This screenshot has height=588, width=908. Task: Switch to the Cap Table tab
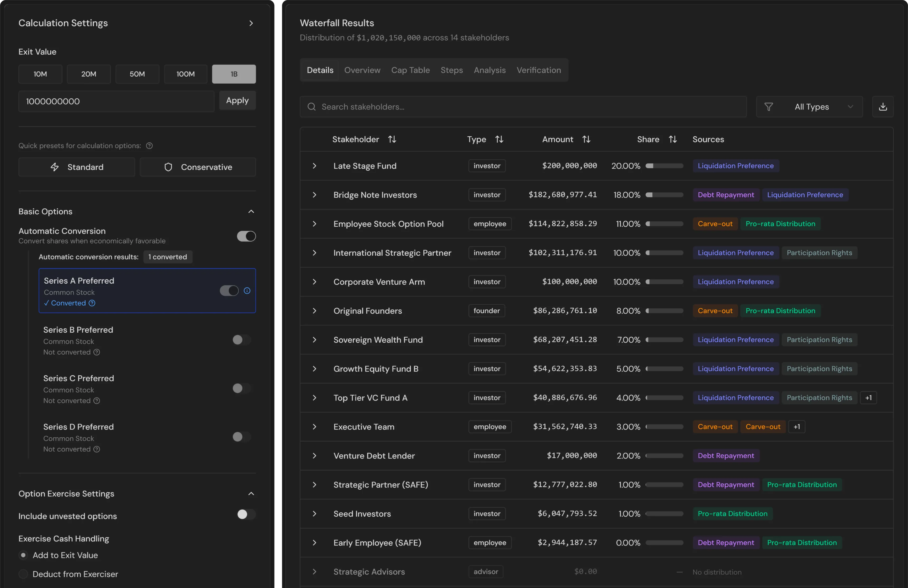pos(410,70)
